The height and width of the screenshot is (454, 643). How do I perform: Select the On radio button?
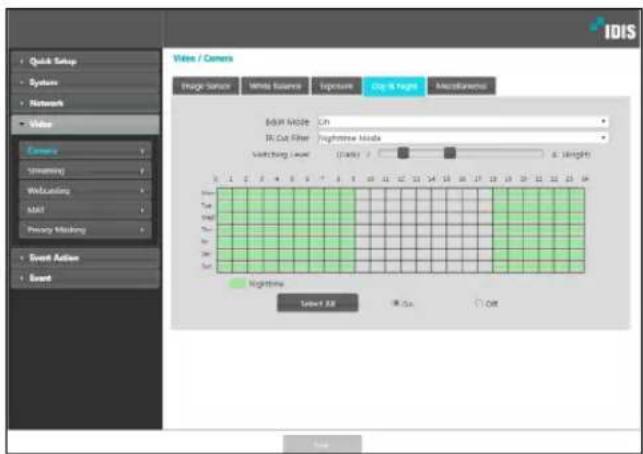pyautogui.click(x=396, y=303)
